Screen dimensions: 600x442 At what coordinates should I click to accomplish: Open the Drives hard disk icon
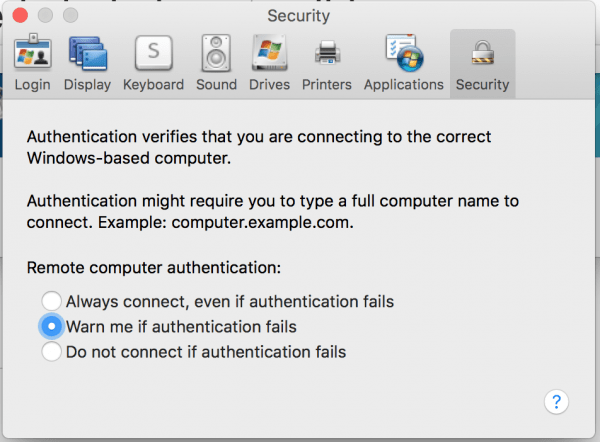tap(269, 53)
